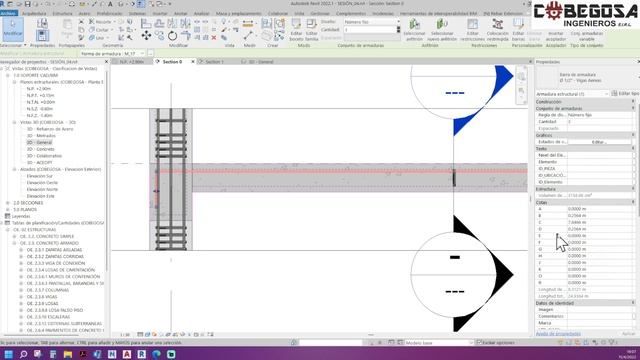Click the Cantidad input field in ribbon
This screenshot has width=640, height=360.
coord(370,30)
